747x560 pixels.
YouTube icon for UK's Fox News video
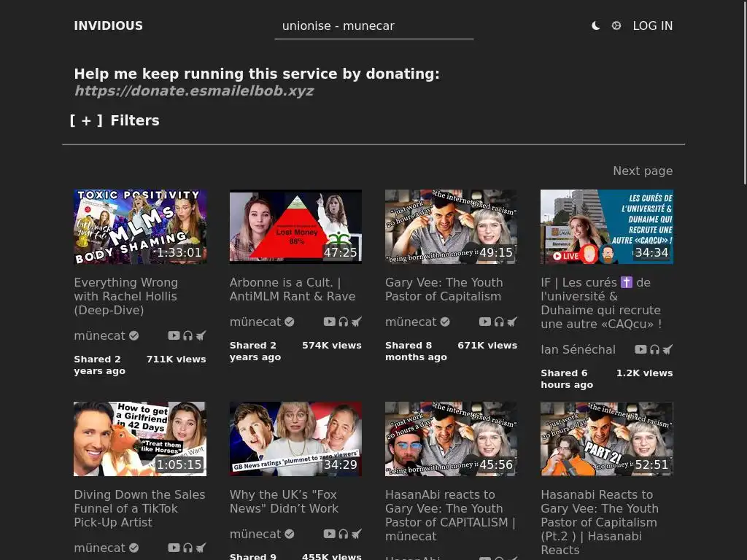[330, 534]
